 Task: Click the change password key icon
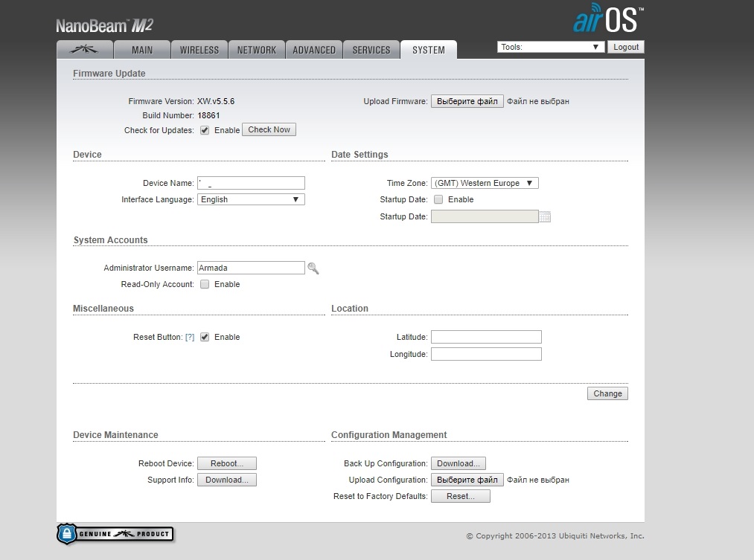tap(313, 268)
